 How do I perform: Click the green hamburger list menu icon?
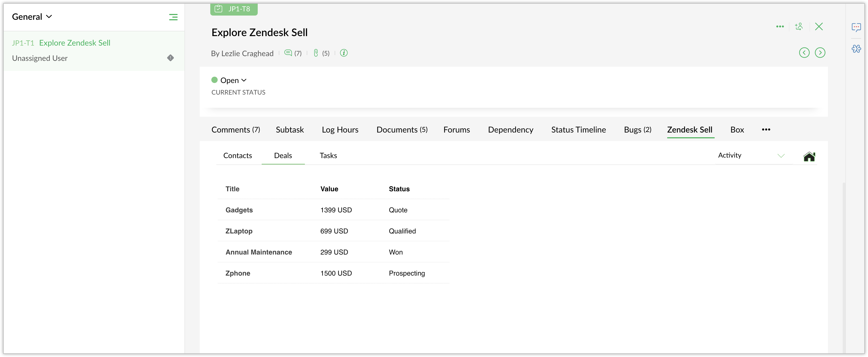click(173, 17)
